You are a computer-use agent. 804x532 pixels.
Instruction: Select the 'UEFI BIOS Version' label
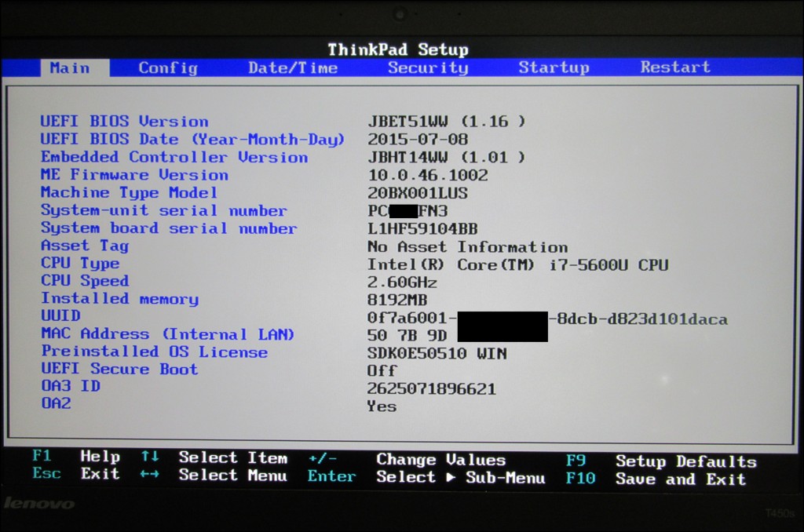click(124, 122)
